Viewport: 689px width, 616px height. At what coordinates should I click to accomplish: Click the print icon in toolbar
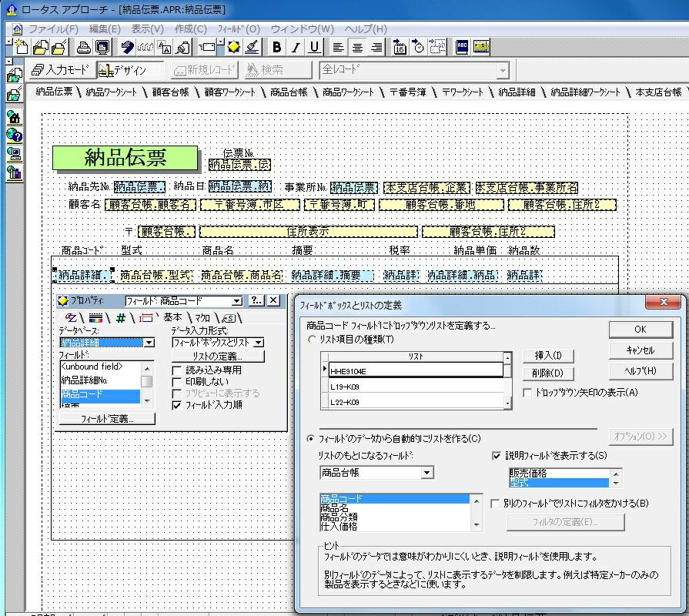[x=83, y=47]
